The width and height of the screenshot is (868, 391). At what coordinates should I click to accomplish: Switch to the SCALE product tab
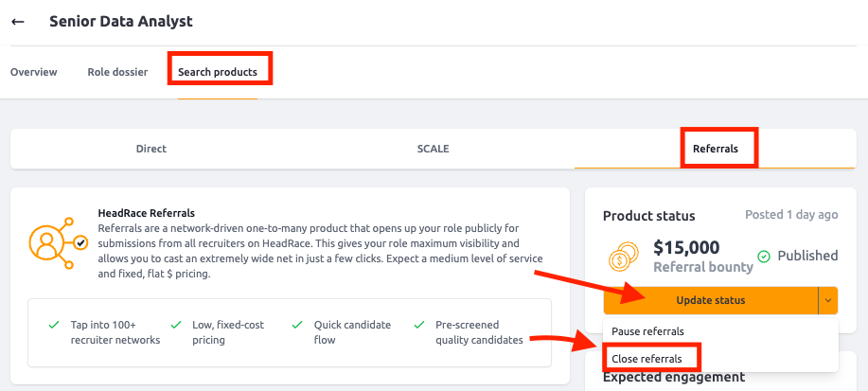pyautogui.click(x=433, y=149)
